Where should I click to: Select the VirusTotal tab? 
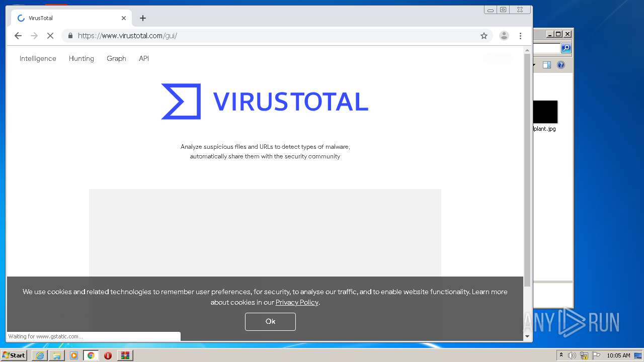point(70,18)
